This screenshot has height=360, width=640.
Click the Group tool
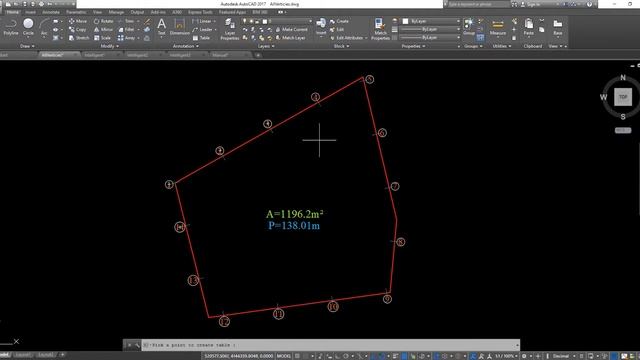click(x=469, y=27)
